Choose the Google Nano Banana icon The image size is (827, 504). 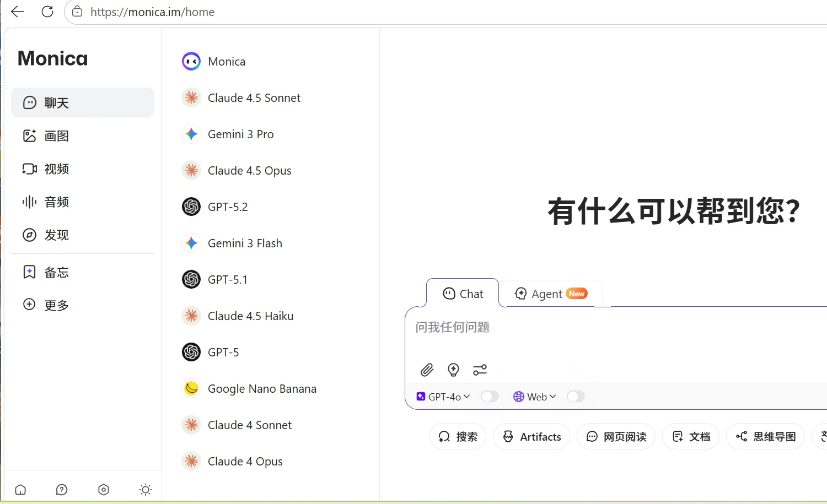point(191,388)
